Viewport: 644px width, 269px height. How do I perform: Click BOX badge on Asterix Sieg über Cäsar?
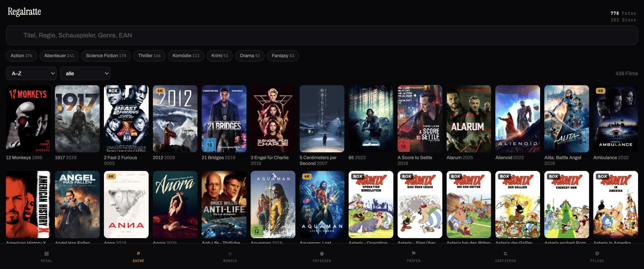pyautogui.click(x=406, y=176)
